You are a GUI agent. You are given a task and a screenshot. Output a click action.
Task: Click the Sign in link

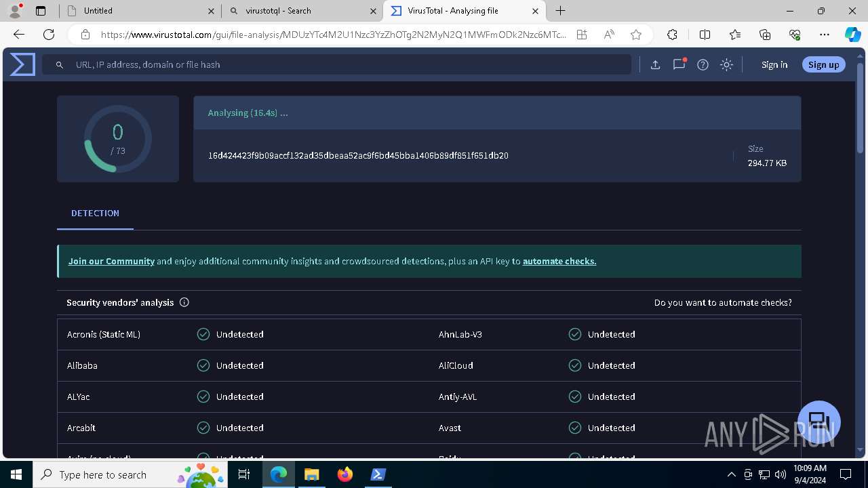click(x=774, y=64)
